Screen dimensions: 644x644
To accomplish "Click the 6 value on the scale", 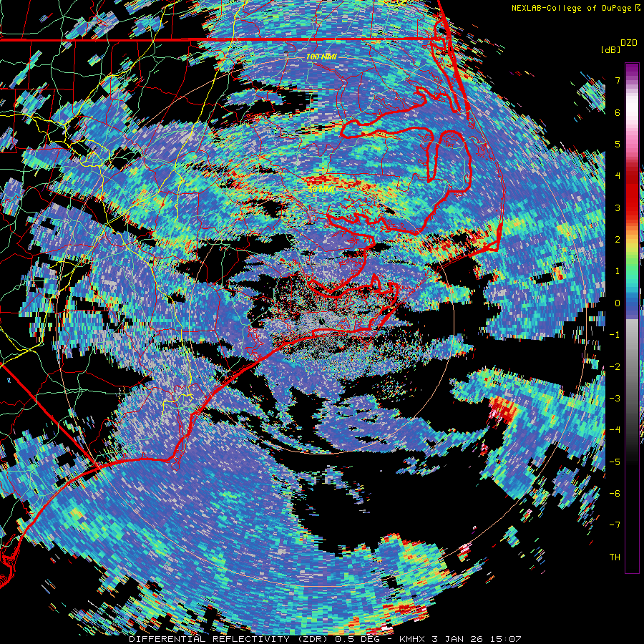I will click(618, 112).
